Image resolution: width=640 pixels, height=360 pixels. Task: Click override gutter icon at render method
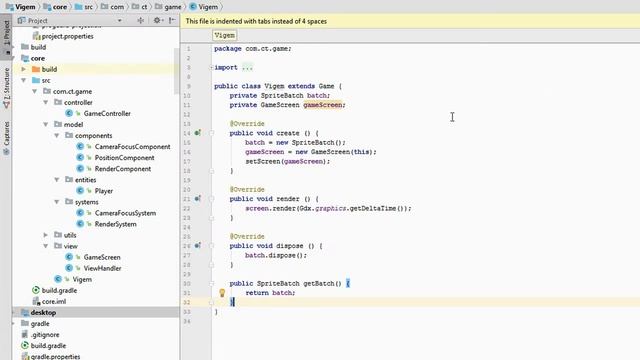(x=198, y=199)
